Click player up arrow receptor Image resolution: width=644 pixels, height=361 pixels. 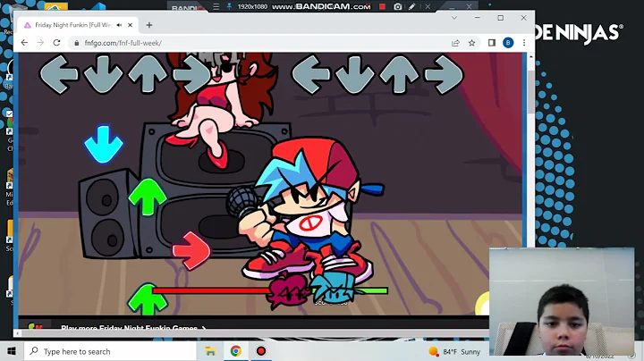pyautogui.click(x=399, y=74)
